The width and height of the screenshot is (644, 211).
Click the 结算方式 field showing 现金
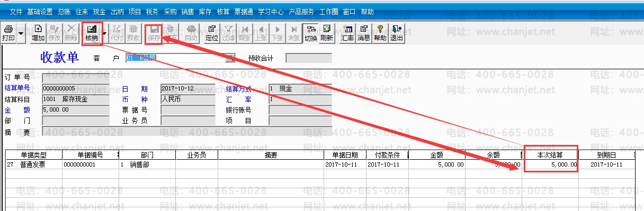click(300, 88)
